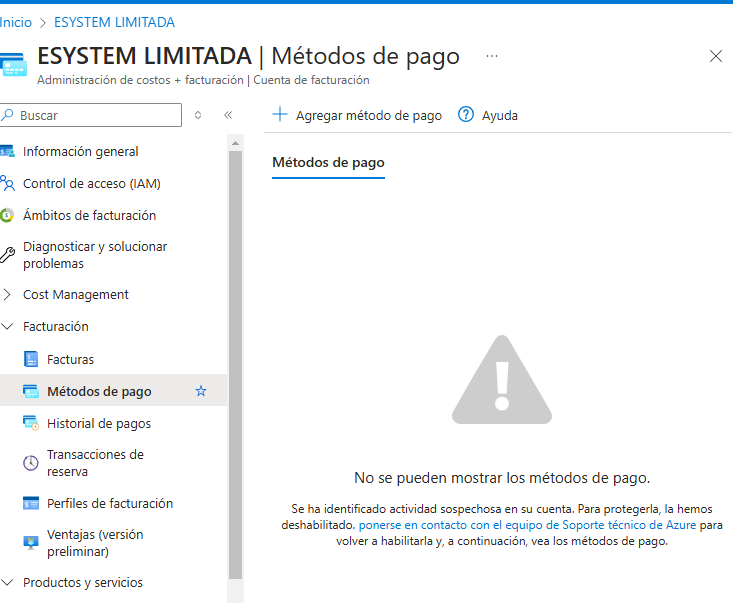This screenshot has height=603, width=733.
Task: Select the Métodos de pago tab
Action: 328,163
